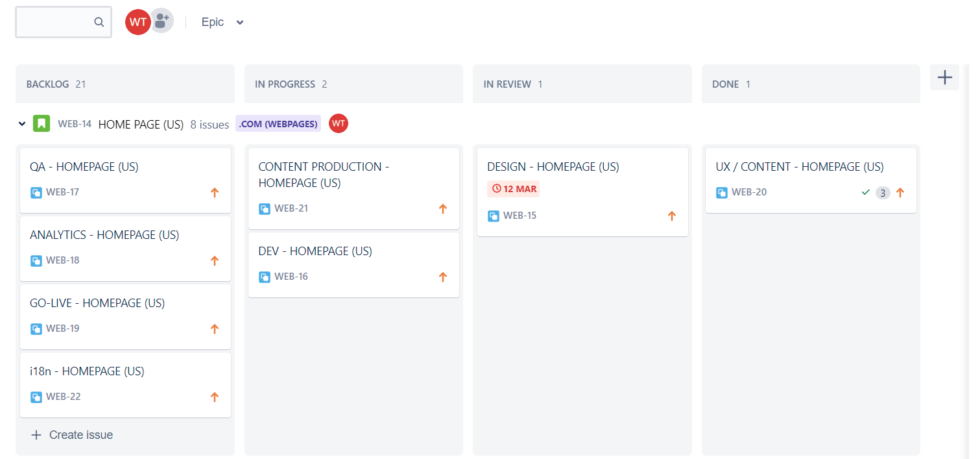
Task: Click subtask icon next to WEB-17
Action: coord(36,192)
